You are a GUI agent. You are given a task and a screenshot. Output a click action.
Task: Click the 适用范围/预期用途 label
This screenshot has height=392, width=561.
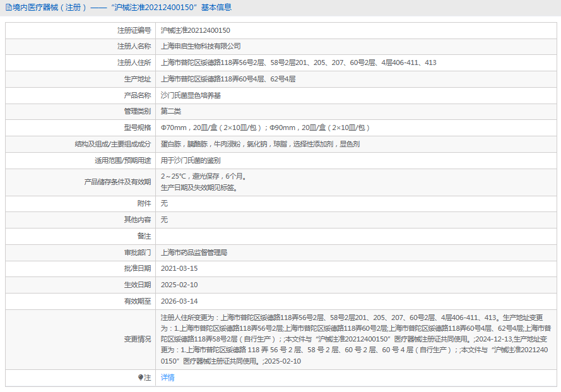click(x=122, y=161)
